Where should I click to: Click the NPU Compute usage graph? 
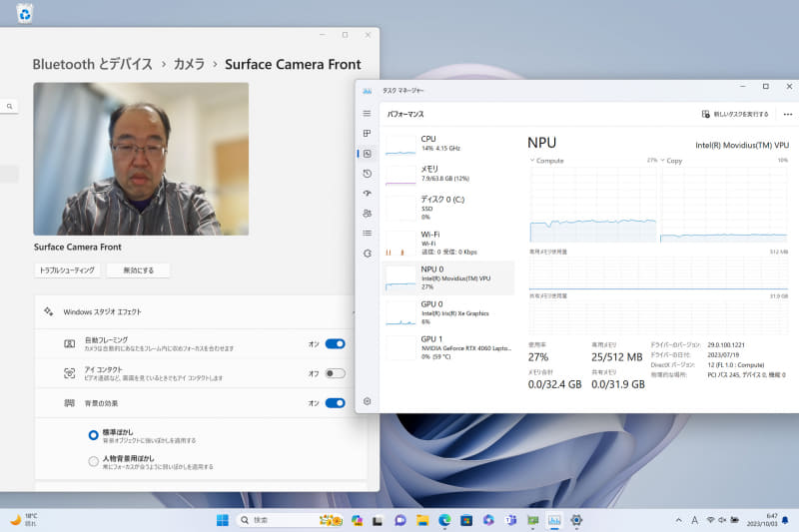(593, 205)
